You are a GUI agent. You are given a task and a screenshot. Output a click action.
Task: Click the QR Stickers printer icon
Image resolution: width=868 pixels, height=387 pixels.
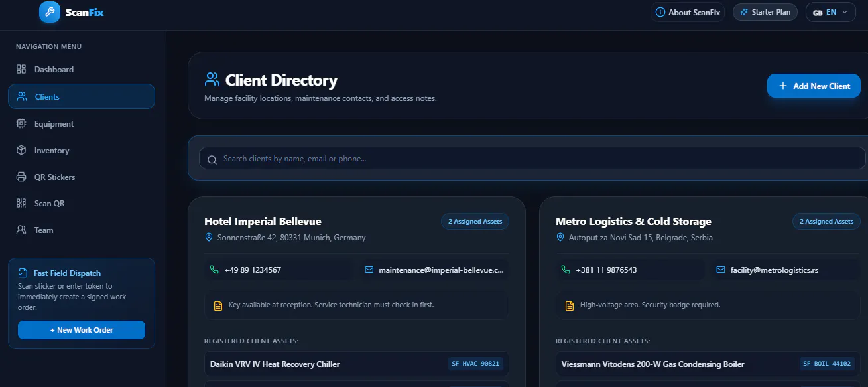tap(21, 177)
